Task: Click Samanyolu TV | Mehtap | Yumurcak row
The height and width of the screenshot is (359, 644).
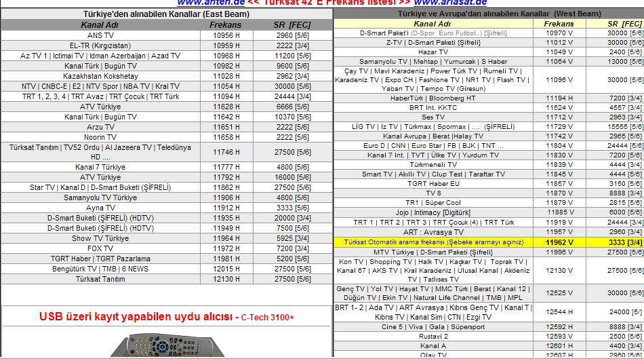Action: pos(489,61)
